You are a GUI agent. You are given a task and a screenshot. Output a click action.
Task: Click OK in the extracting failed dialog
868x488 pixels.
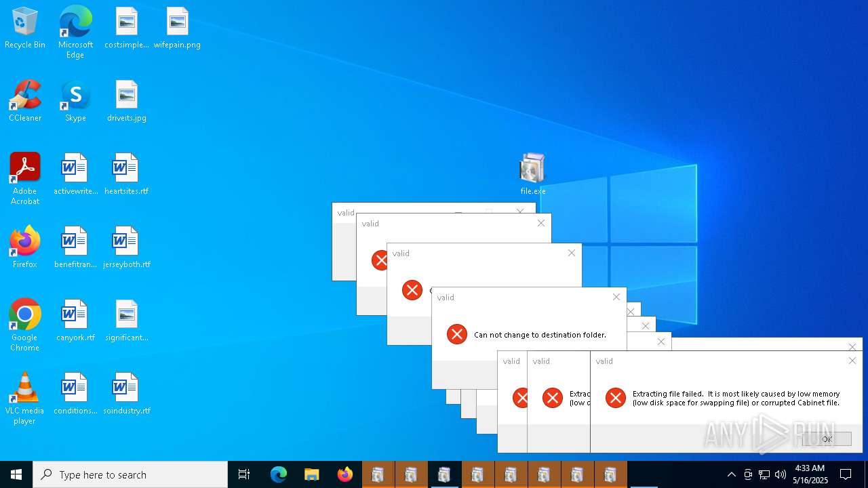point(827,439)
